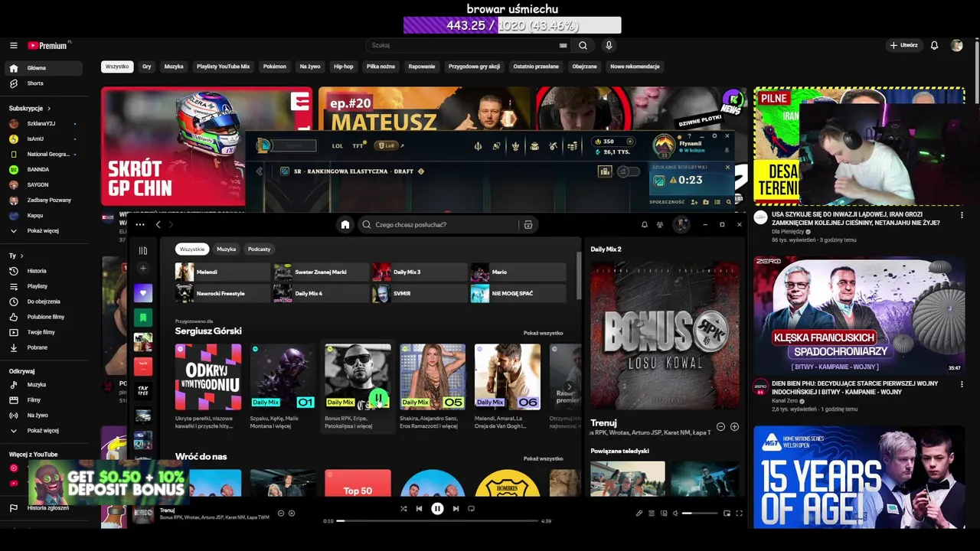Pause the playing track Trenuj
The width and height of the screenshot is (980, 551).
click(437, 508)
